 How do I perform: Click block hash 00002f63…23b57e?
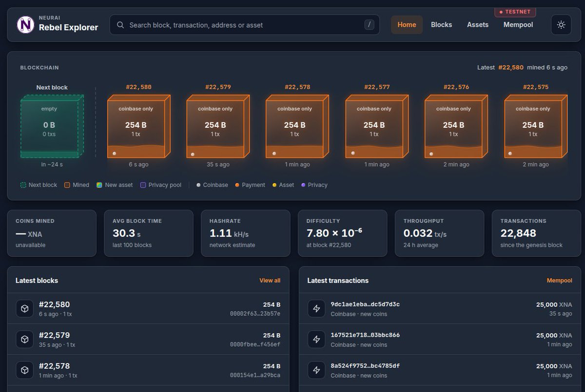click(255, 314)
